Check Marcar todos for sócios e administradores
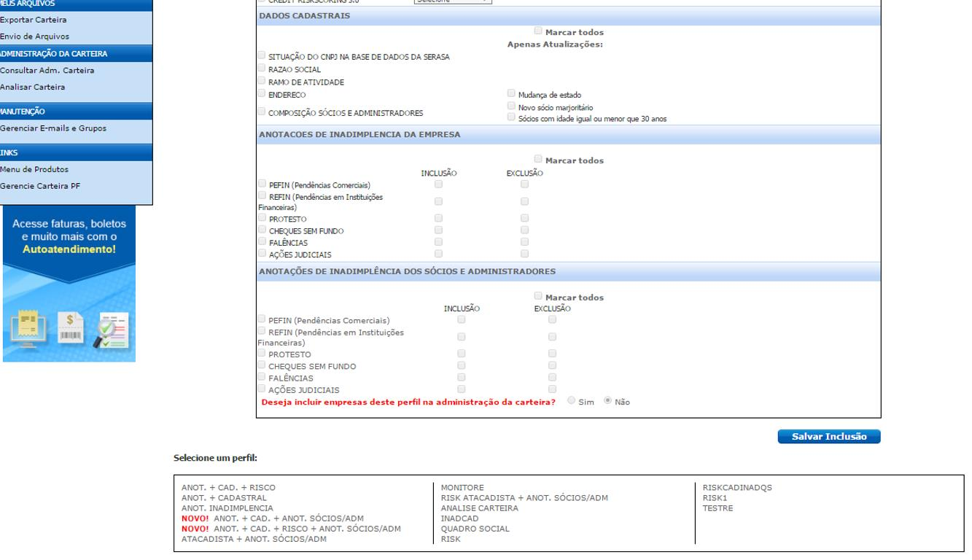Viewport: 972px width, 560px height. click(x=538, y=296)
